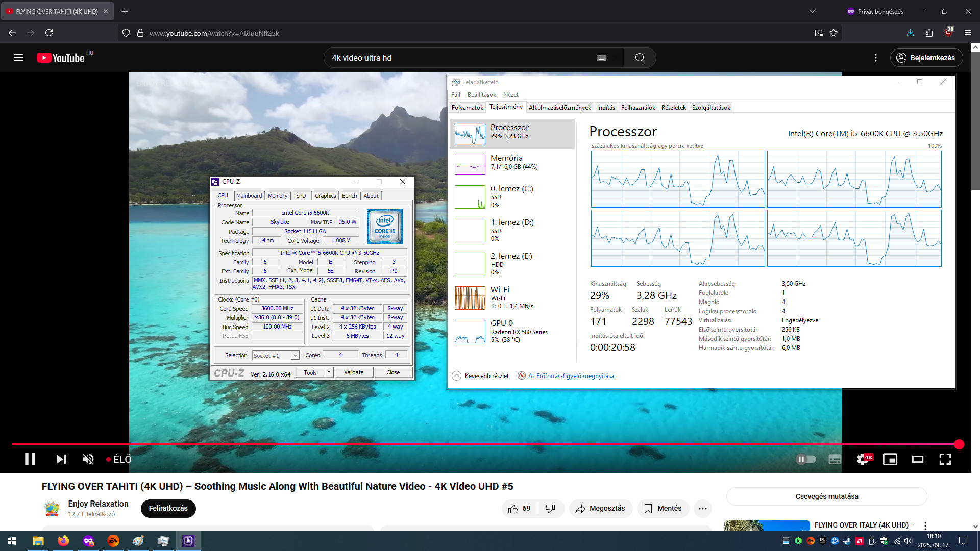Image resolution: width=980 pixels, height=551 pixels.
Task: Switch to miniplayer mode
Action: point(890,459)
